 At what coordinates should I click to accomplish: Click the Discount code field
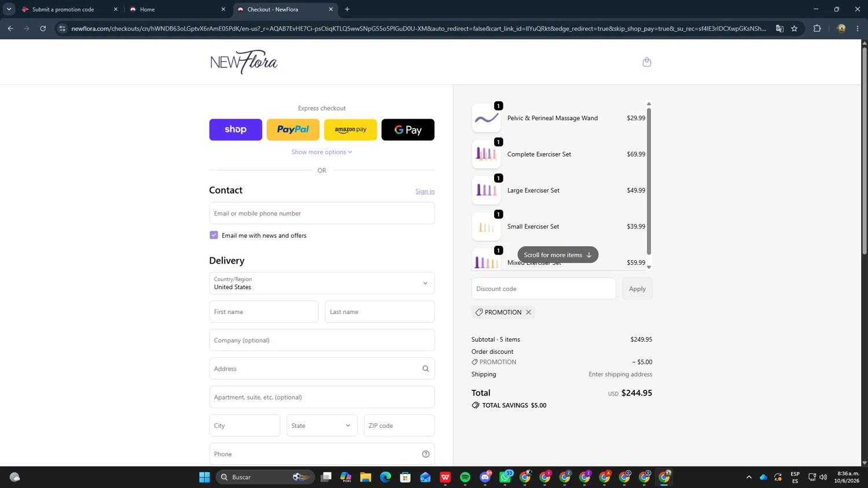pyautogui.click(x=544, y=289)
